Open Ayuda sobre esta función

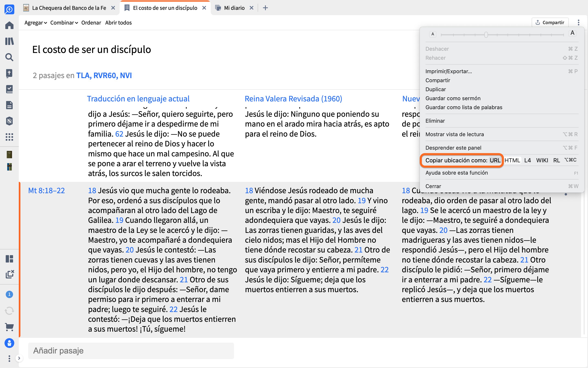tap(501, 173)
